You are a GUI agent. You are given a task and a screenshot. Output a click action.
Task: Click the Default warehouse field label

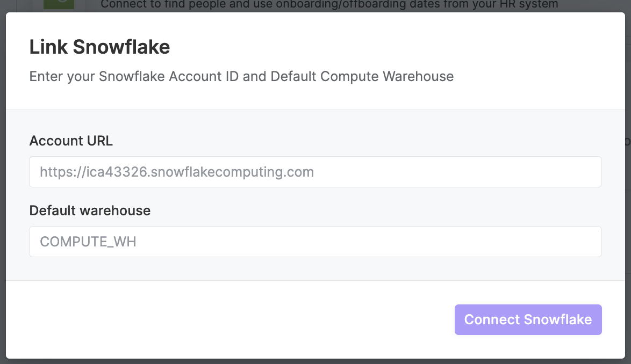pos(90,210)
